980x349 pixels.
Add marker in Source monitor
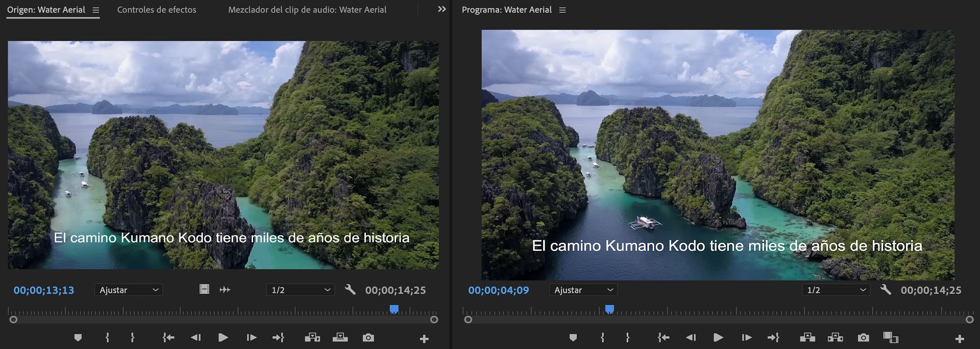tap(78, 338)
